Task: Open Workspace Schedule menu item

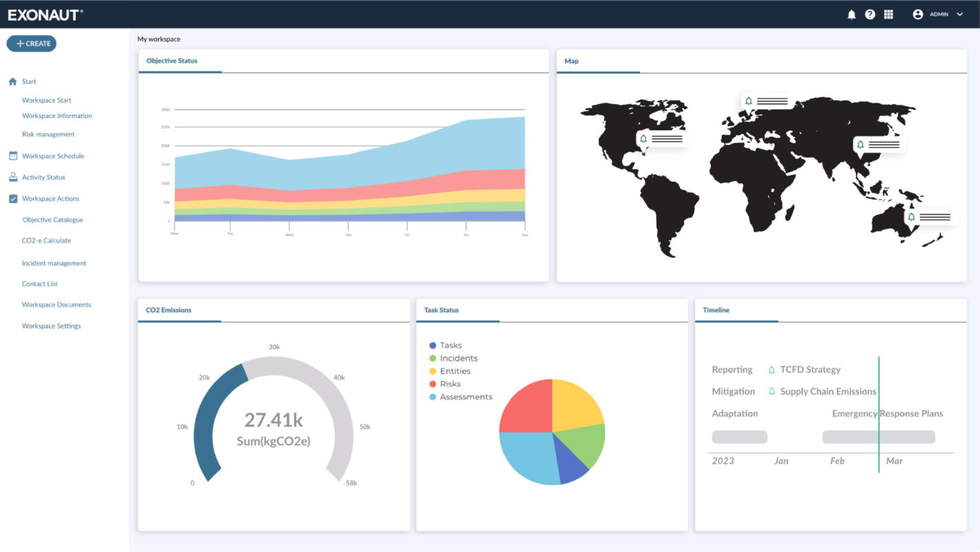Action: click(53, 156)
